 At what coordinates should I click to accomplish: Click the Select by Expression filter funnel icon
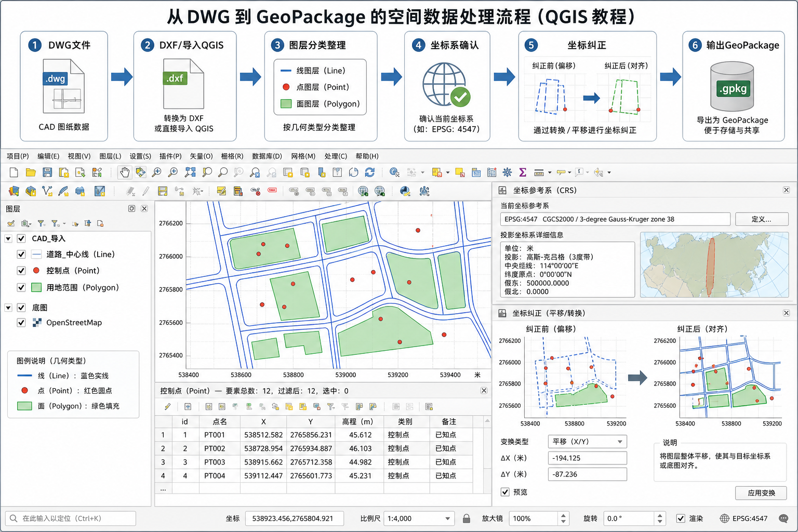pyautogui.click(x=330, y=407)
